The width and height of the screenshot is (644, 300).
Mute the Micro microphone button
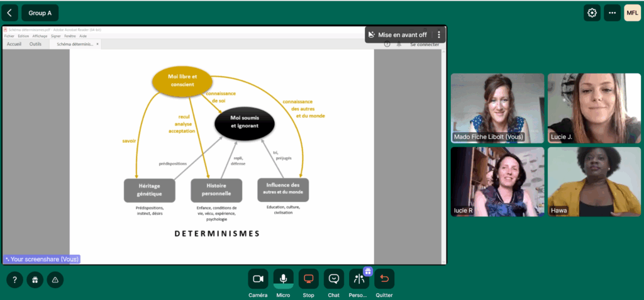[x=283, y=279]
